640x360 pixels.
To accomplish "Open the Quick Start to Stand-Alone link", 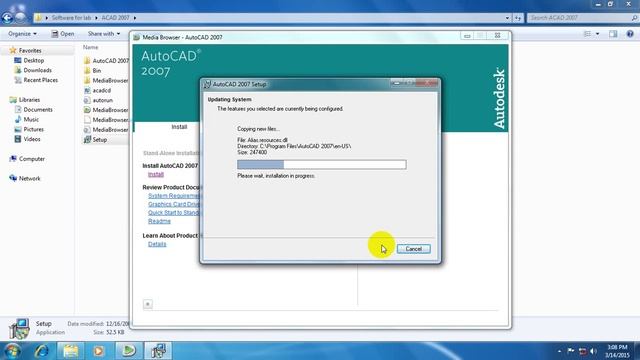I will coord(174,213).
